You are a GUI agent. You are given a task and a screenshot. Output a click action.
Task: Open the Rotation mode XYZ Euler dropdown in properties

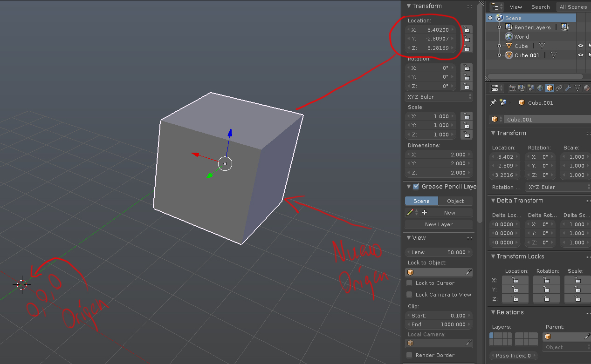558,187
